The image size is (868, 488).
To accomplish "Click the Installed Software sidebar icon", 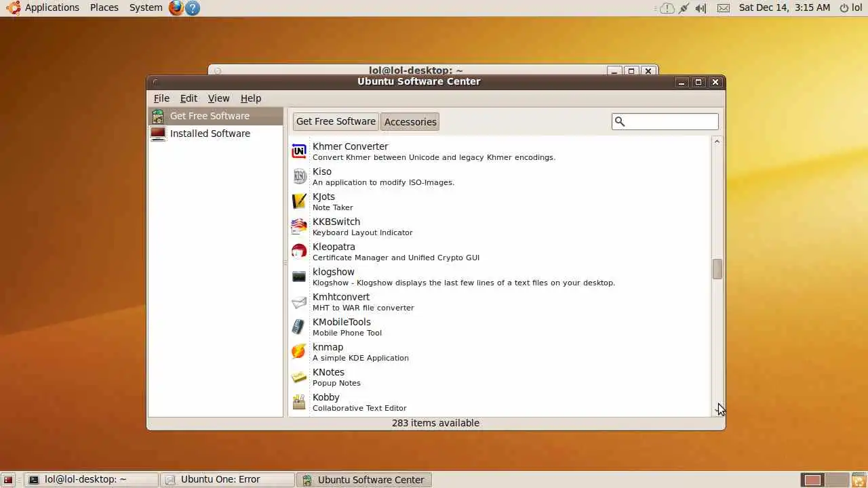I will (x=158, y=134).
